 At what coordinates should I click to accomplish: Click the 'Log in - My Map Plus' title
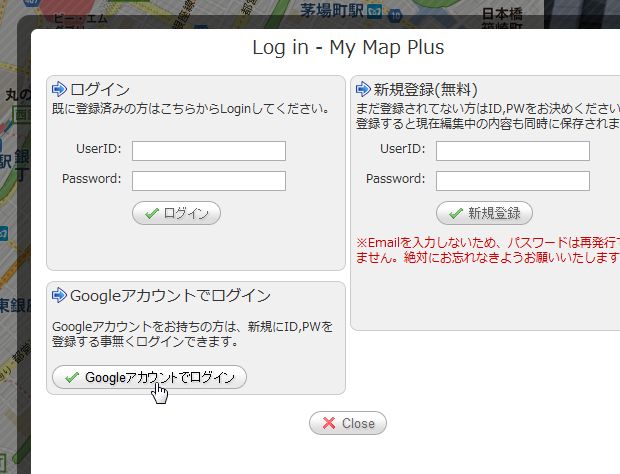click(348, 47)
